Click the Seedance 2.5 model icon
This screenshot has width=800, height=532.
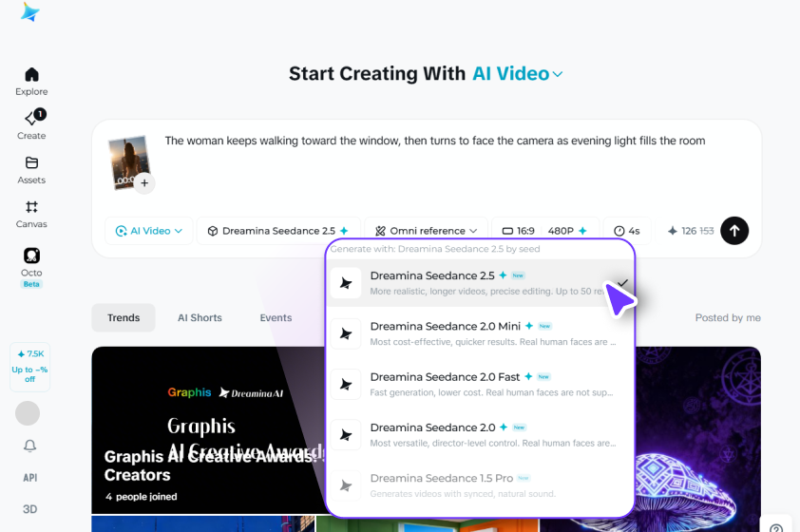[x=346, y=283]
